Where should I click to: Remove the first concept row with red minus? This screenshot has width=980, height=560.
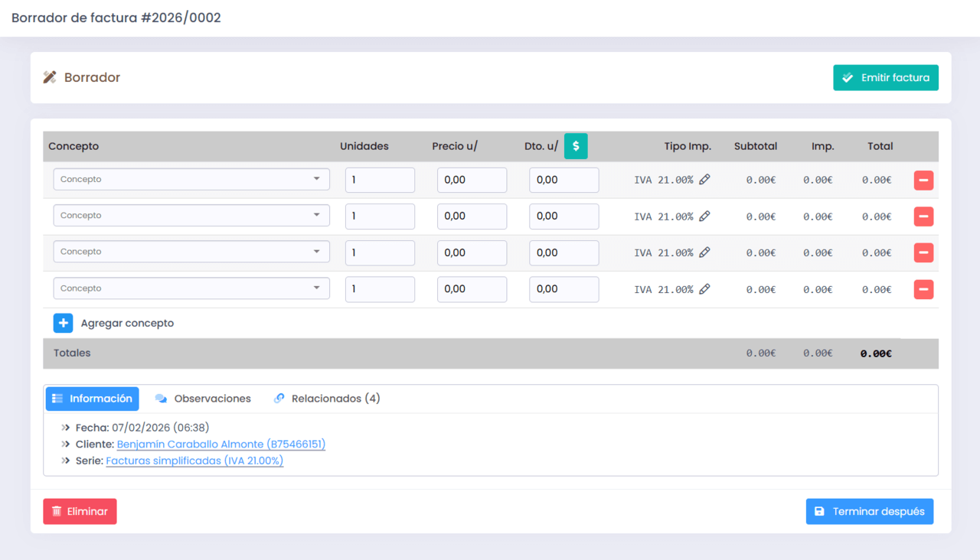tap(923, 181)
